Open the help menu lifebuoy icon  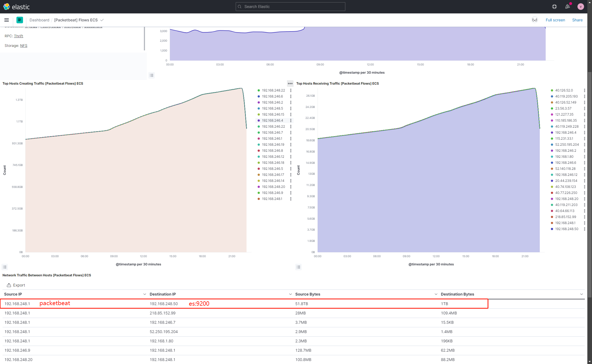tap(554, 7)
